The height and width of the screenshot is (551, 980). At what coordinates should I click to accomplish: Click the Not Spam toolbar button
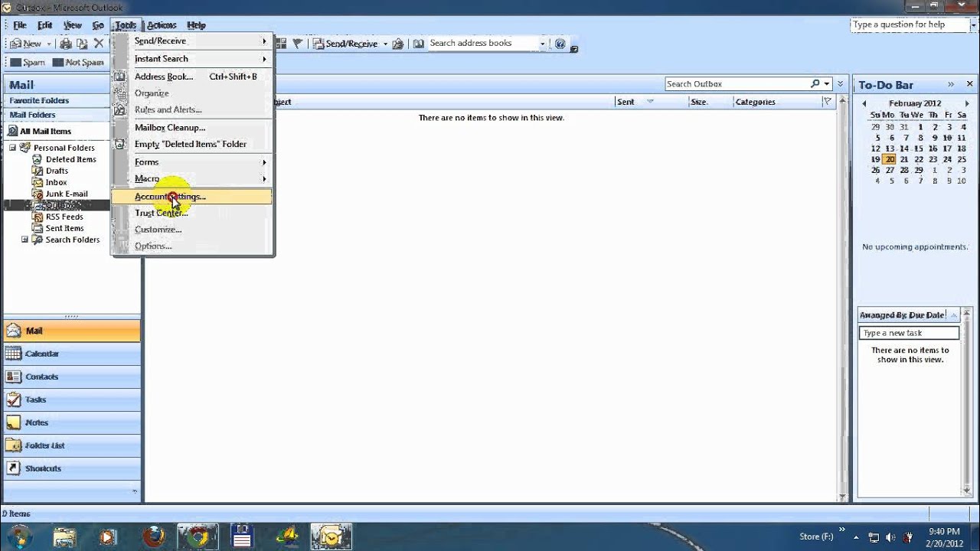tap(78, 62)
